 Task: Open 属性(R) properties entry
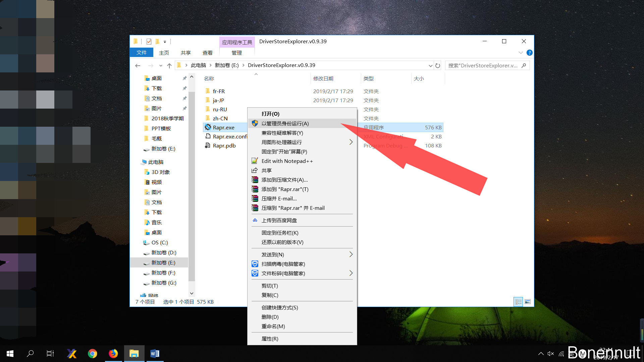tap(302, 339)
